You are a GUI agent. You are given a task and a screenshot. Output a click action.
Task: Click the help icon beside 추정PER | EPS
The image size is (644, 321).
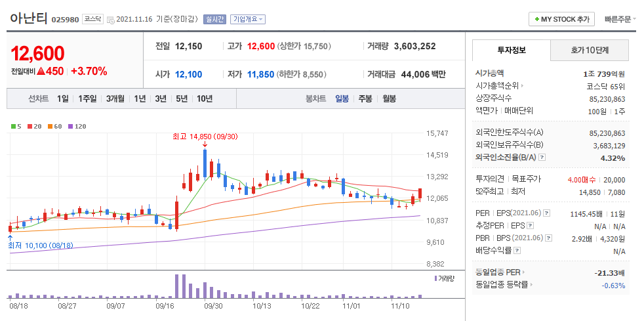point(531,225)
